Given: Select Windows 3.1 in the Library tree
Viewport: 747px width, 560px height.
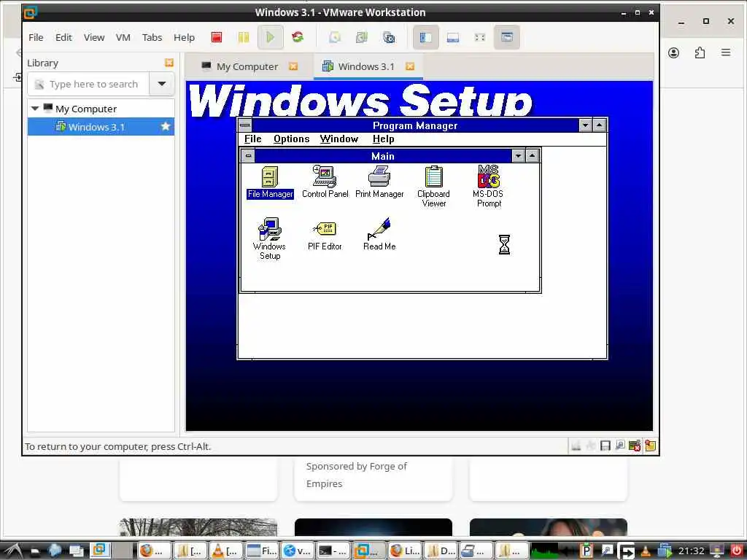Looking at the screenshot, I should pyautogui.click(x=101, y=127).
